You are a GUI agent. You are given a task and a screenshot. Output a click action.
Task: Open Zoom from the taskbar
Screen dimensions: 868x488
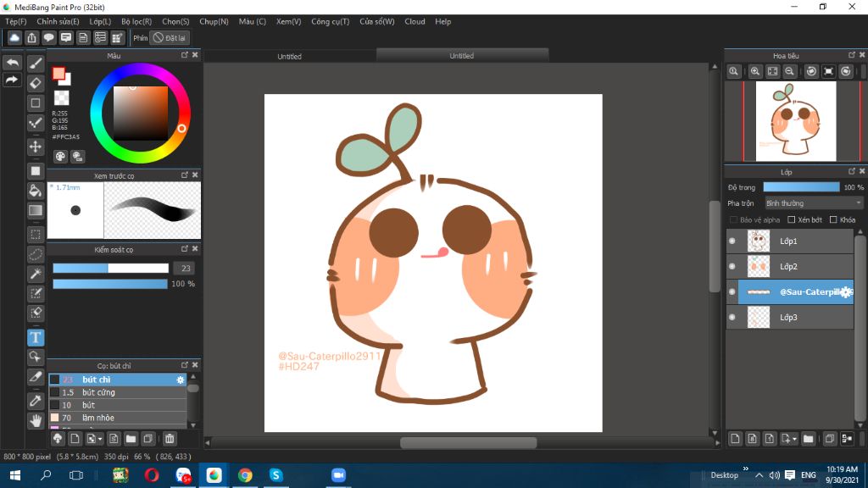click(338, 475)
